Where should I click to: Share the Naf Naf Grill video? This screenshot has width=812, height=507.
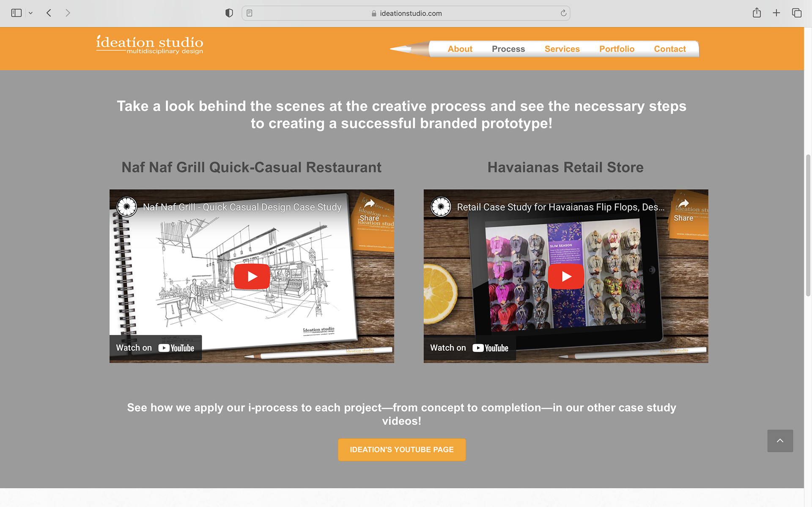click(x=369, y=210)
